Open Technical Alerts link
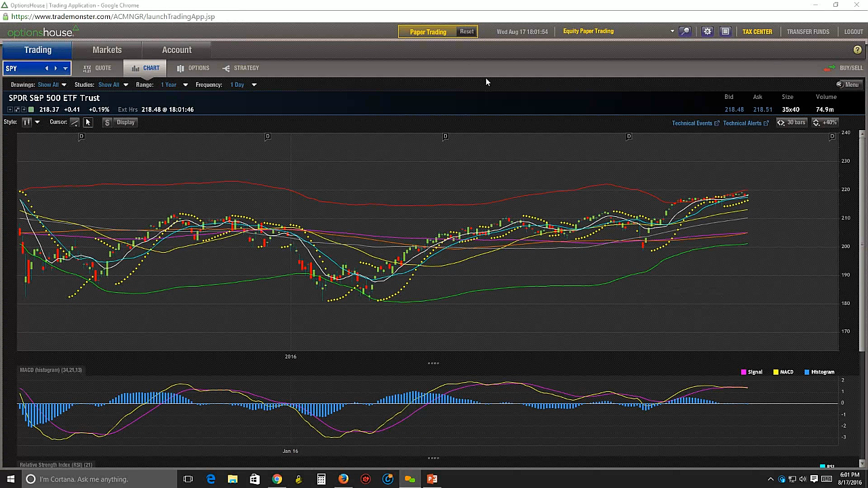Viewport: 868px width, 488px height. coord(745,123)
